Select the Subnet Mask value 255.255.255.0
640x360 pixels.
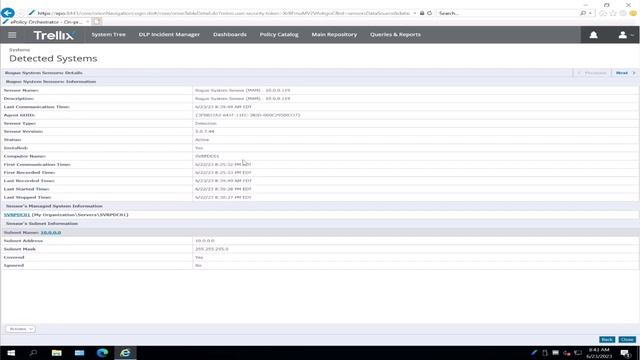[x=212, y=249]
